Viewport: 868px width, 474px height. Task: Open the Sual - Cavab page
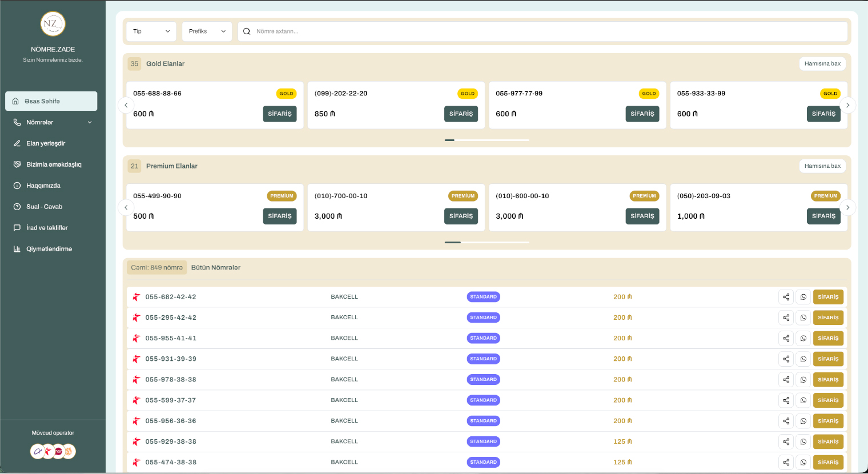(x=44, y=207)
